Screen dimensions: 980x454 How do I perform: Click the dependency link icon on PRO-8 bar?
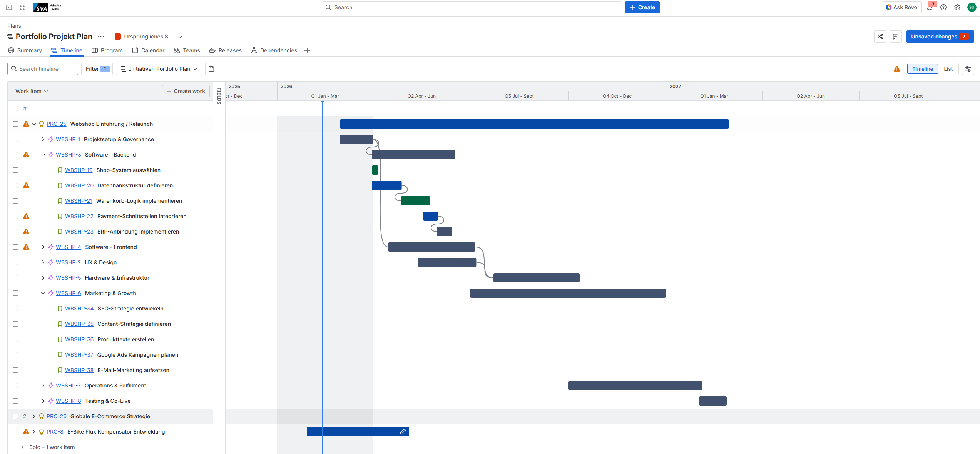click(403, 432)
